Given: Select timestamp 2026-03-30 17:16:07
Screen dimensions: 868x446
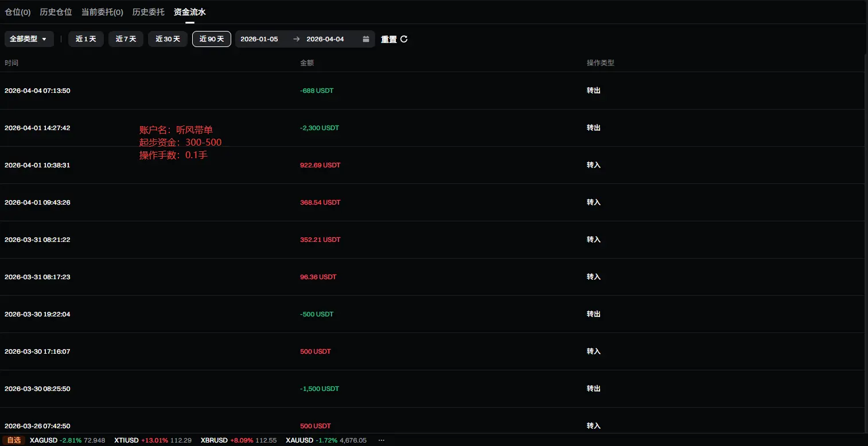Looking at the screenshot, I should tap(37, 351).
